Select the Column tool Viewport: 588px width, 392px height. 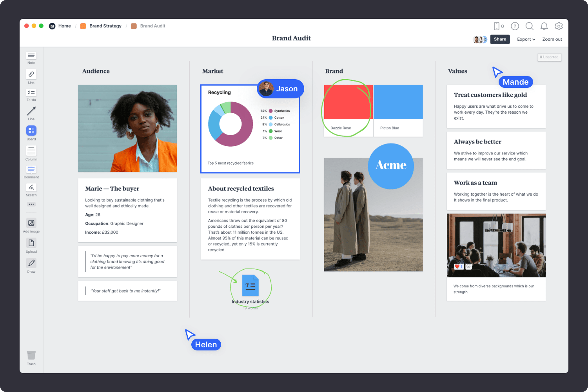(31, 151)
